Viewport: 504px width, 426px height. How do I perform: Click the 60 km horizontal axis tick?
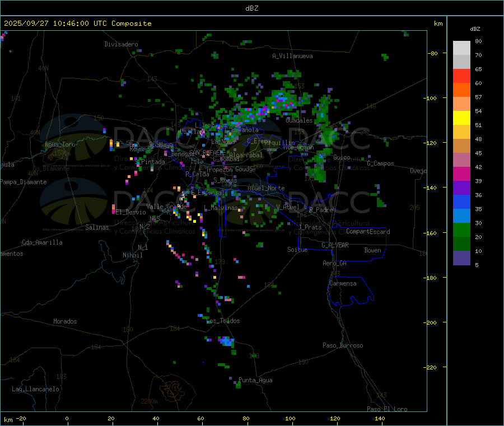[200, 419]
